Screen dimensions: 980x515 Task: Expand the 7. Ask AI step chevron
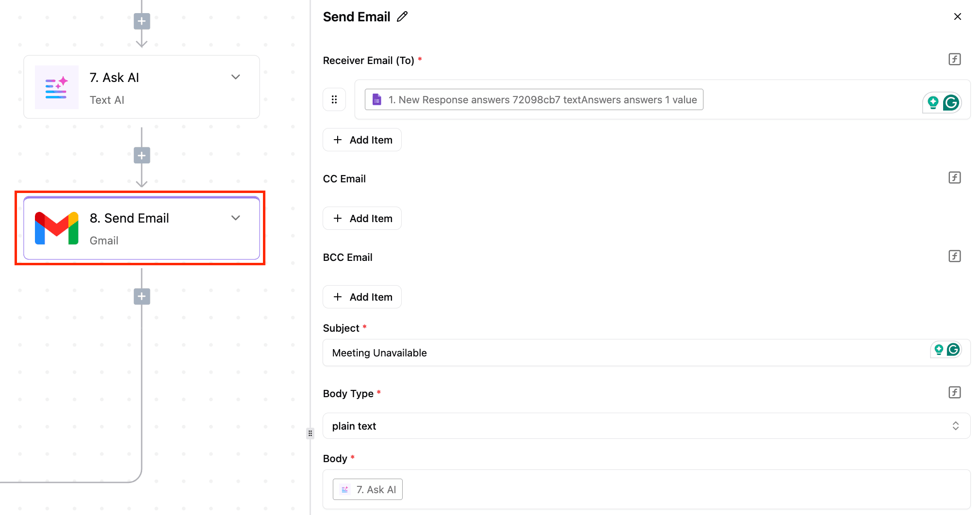click(x=236, y=77)
